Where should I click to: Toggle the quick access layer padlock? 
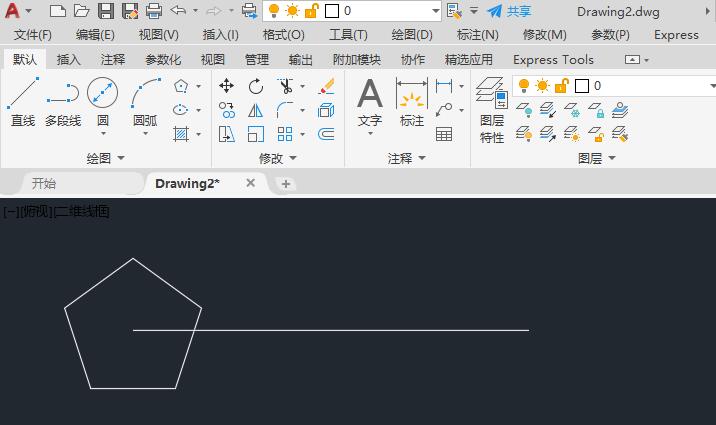[311, 10]
